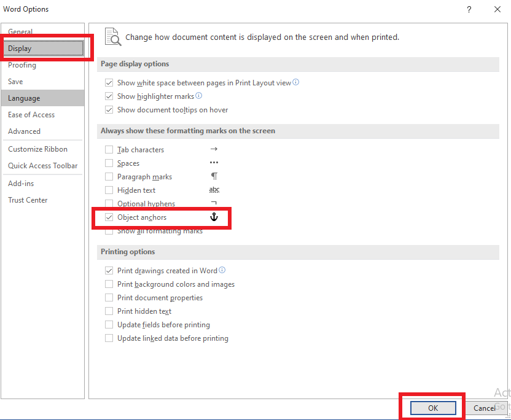Enable Print background colors and images

[x=109, y=284]
